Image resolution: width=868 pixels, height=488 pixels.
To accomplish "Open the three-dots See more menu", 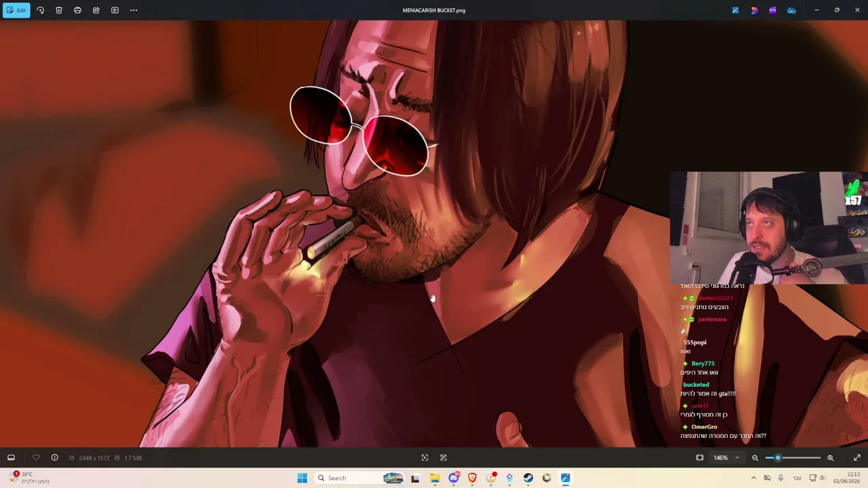I will tap(134, 10).
